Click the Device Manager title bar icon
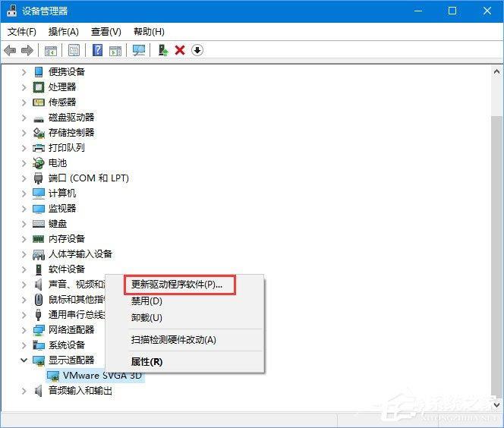Image resolution: width=504 pixels, height=428 pixels. 12,11
